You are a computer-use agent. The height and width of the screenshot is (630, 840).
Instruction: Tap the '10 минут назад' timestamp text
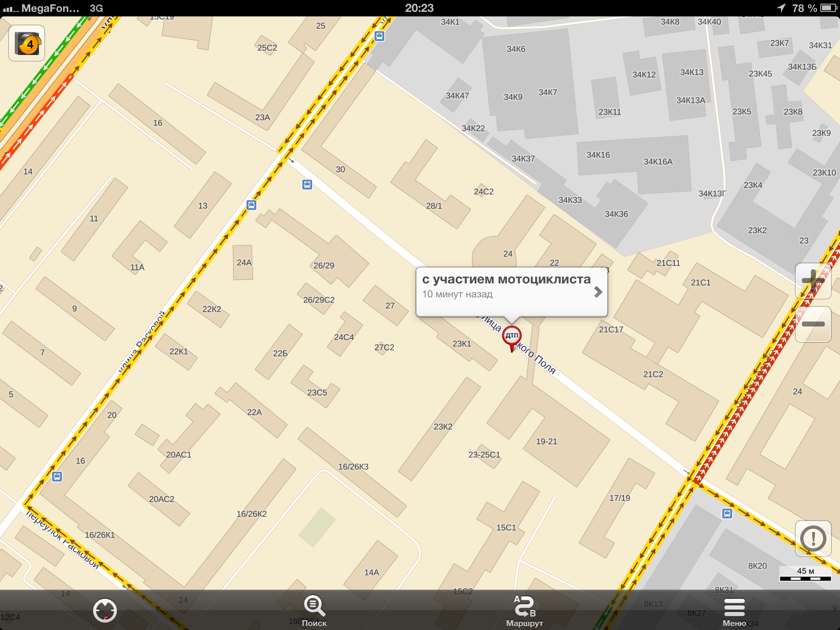click(x=457, y=294)
